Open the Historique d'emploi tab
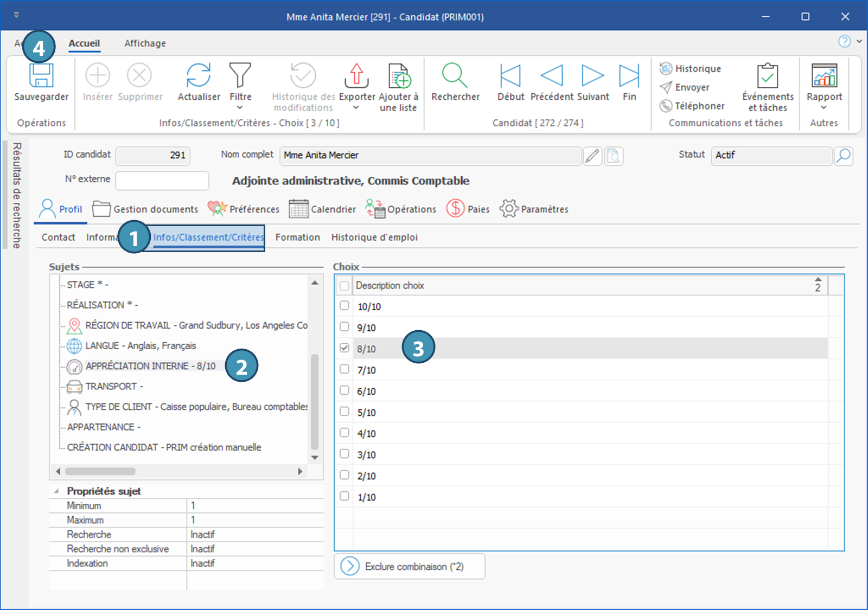 point(374,237)
